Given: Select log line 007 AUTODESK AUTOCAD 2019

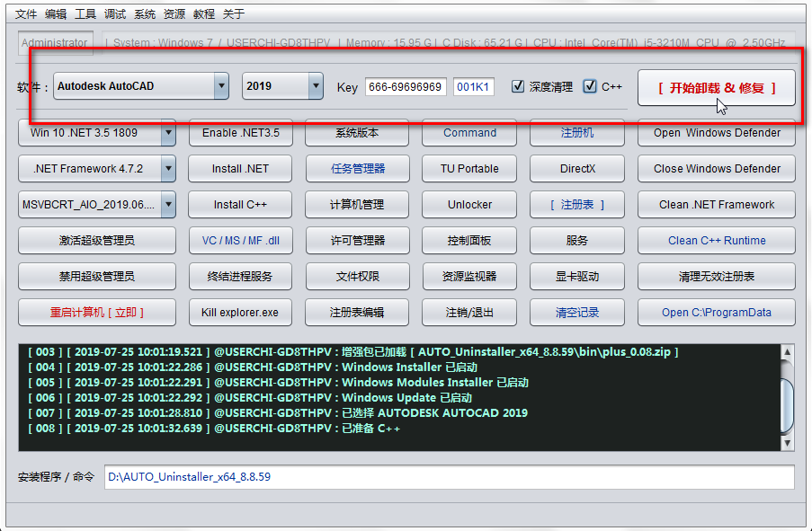Looking at the screenshot, I should [x=278, y=413].
